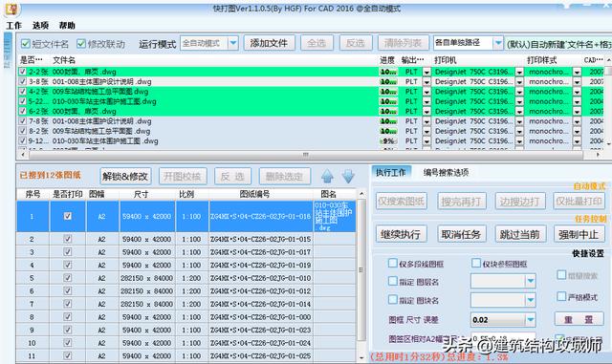Click the 强制中止 button
This screenshot has width=612, height=364.
[x=579, y=234]
